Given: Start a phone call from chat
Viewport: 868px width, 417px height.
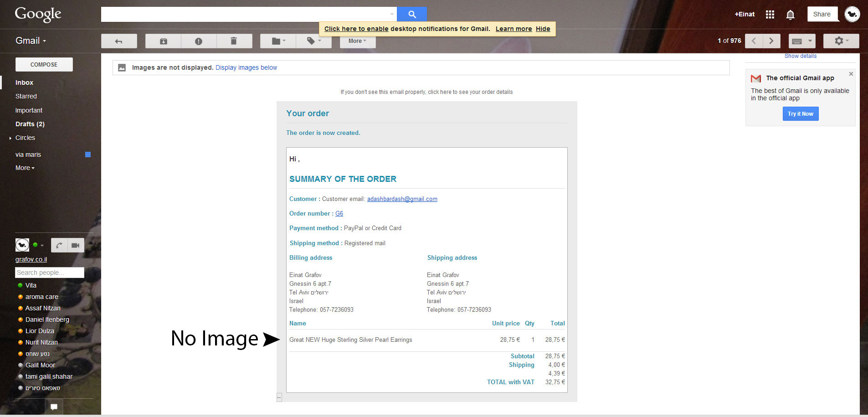Looking at the screenshot, I should (x=59, y=245).
